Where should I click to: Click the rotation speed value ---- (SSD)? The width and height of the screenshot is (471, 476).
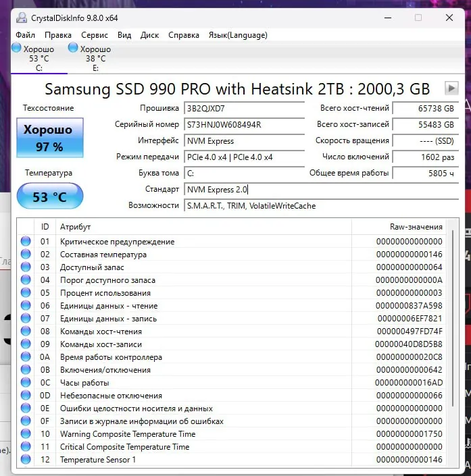coord(426,141)
